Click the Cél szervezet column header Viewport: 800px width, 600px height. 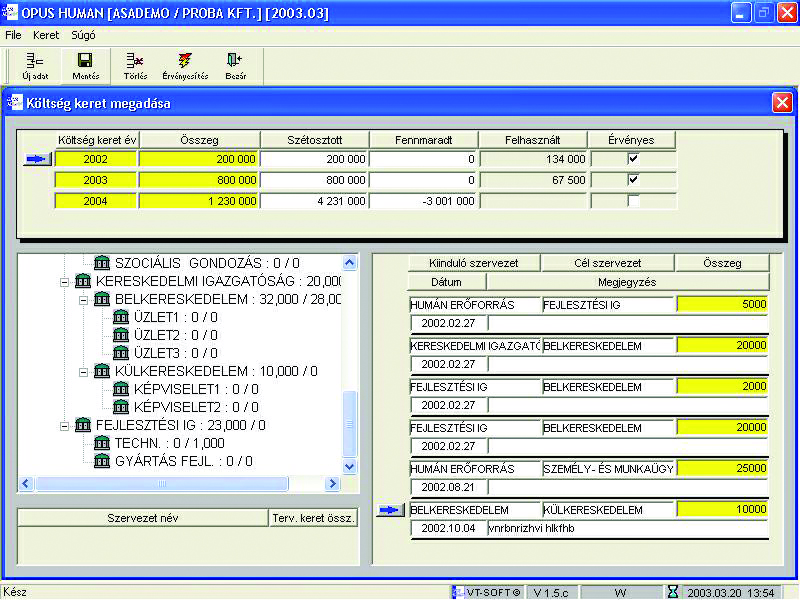[608, 263]
